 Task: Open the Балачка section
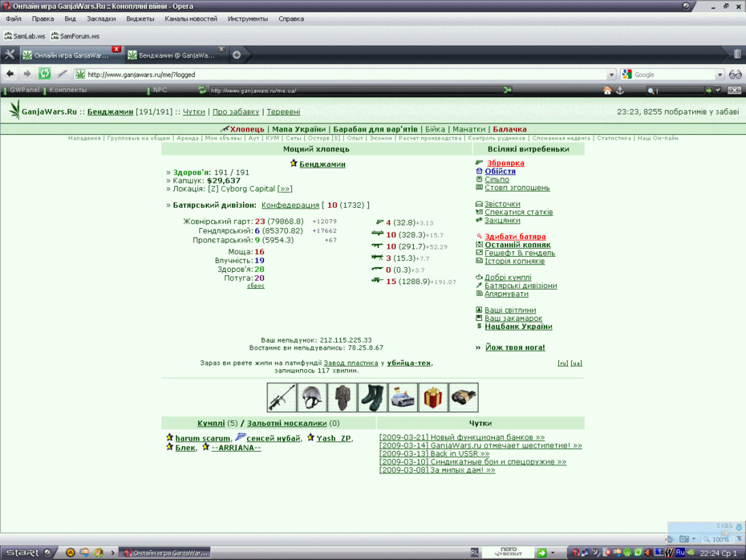[x=509, y=129]
